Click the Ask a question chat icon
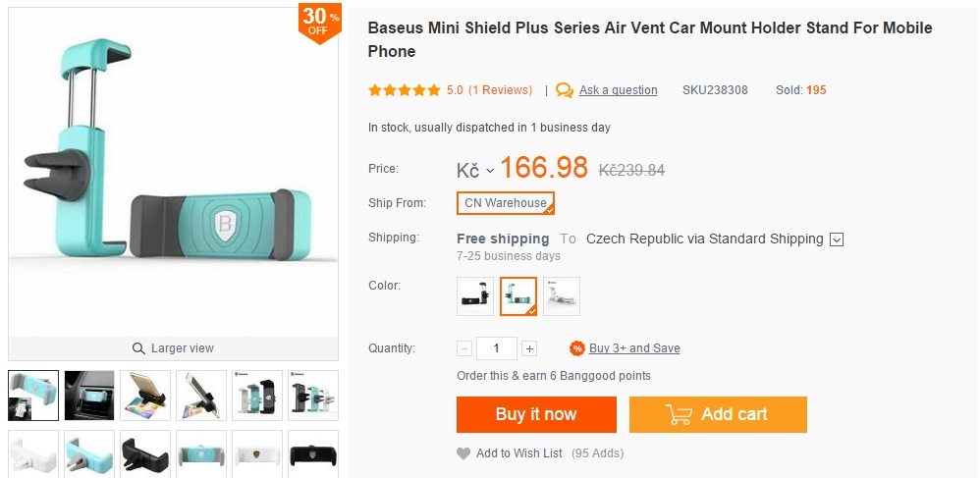 [x=565, y=90]
